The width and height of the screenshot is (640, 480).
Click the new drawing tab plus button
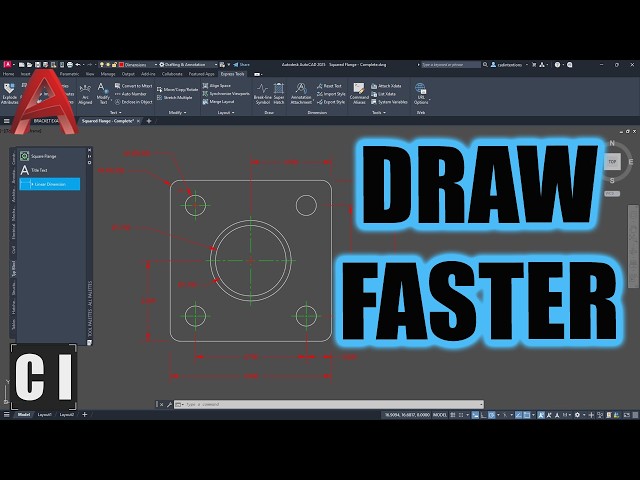(149, 121)
